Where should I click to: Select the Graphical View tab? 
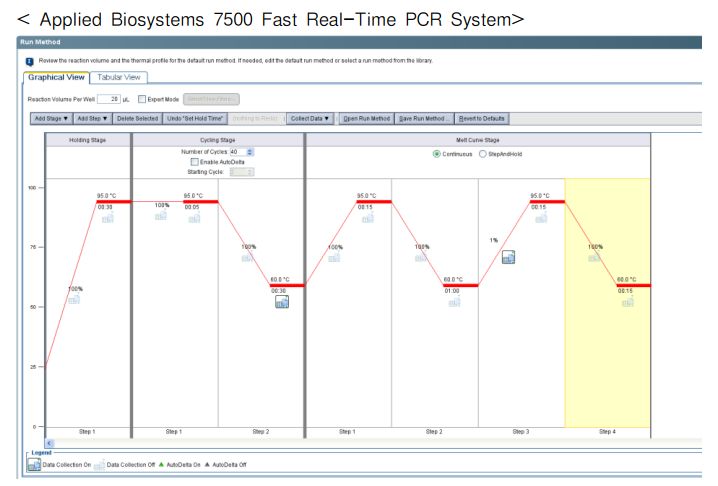(56, 77)
